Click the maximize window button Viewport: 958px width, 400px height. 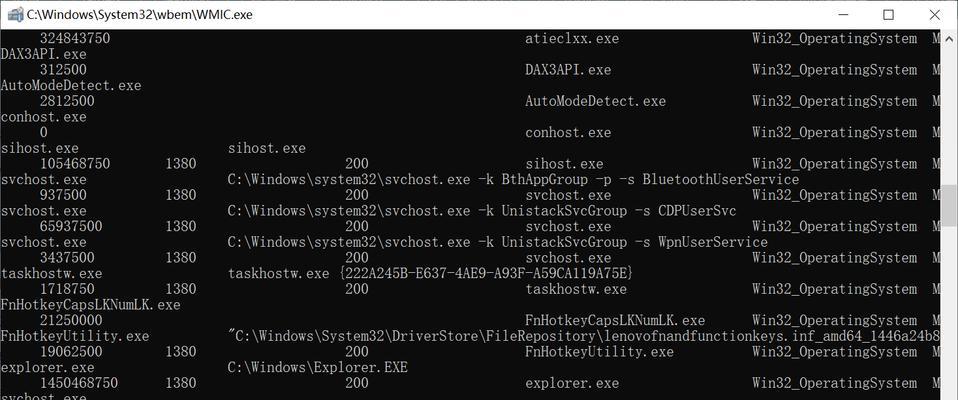888,15
